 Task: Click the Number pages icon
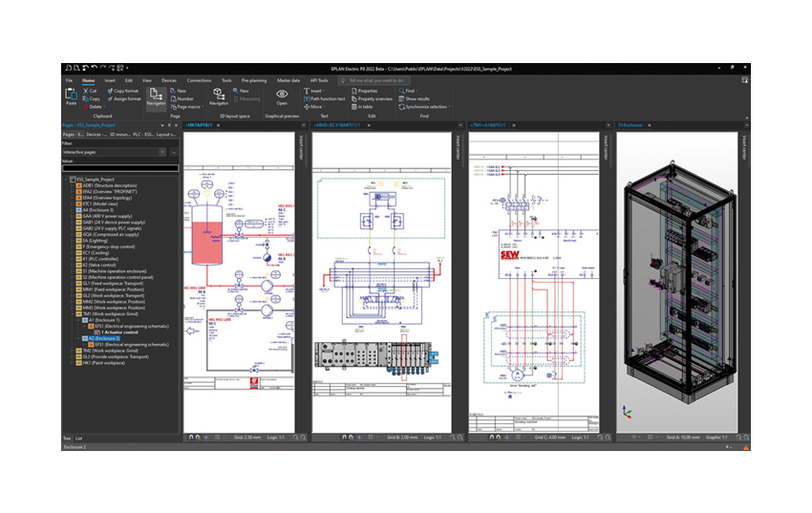tap(174, 98)
